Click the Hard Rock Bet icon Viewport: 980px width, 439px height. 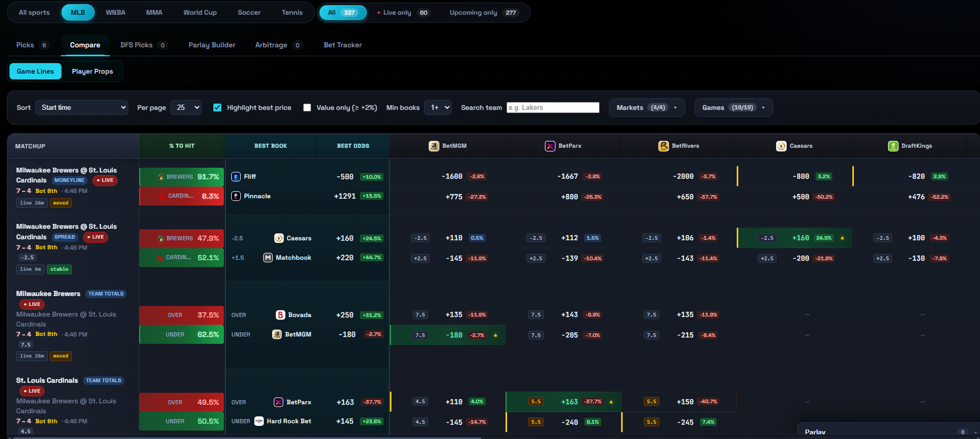(259, 421)
